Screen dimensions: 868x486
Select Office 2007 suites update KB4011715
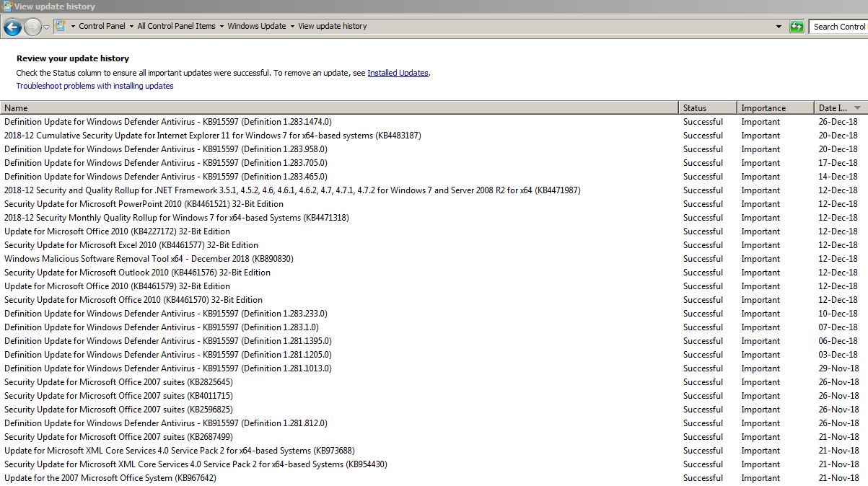click(x=433, y=396)
